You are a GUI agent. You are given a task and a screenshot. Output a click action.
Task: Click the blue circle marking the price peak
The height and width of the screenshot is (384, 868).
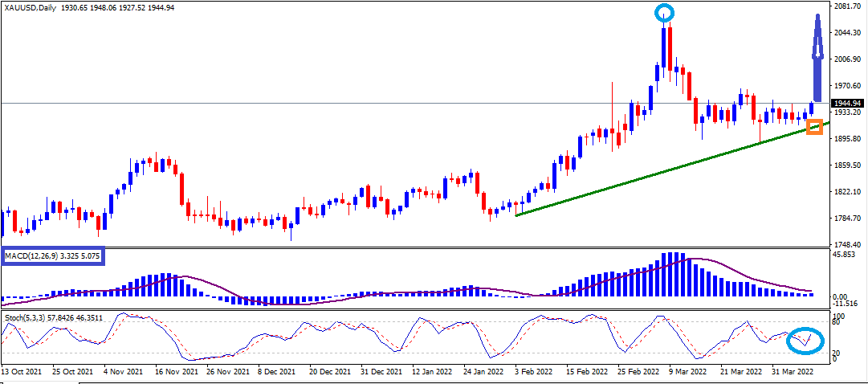(x=664, y=12)
